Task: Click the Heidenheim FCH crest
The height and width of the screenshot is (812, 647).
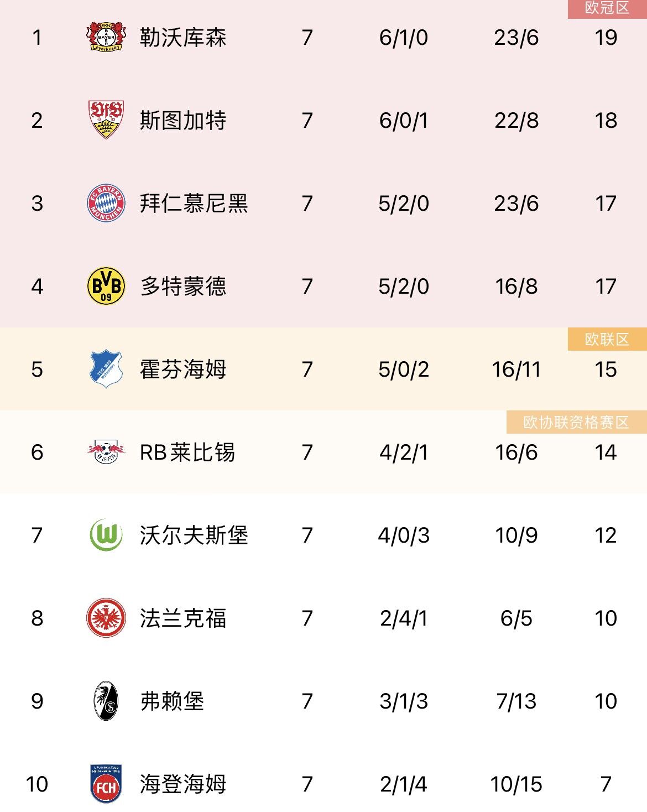Action: pos(106,784)
